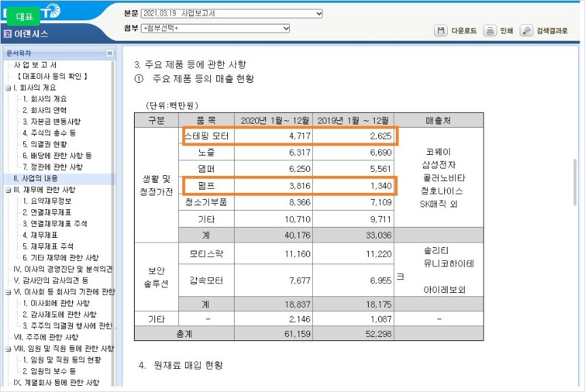
Task: Open '2. 연결재무제표' in the tree
Action: (49, 212)
